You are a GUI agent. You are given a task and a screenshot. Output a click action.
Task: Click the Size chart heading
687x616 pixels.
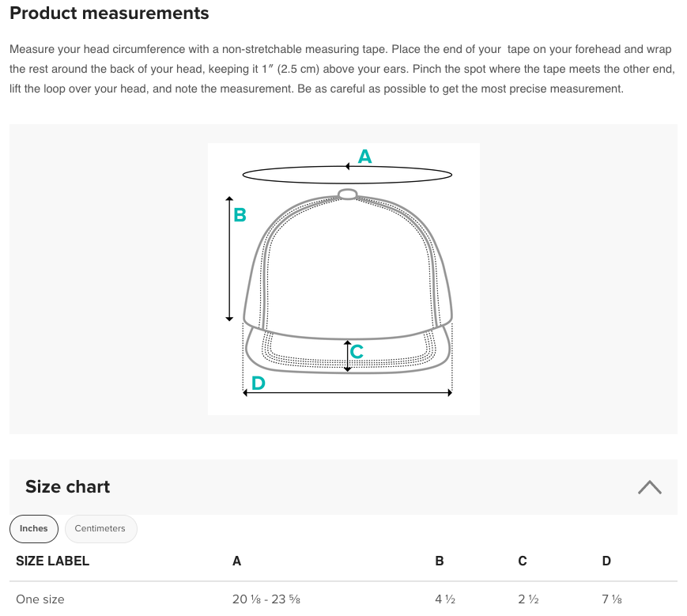67,487
